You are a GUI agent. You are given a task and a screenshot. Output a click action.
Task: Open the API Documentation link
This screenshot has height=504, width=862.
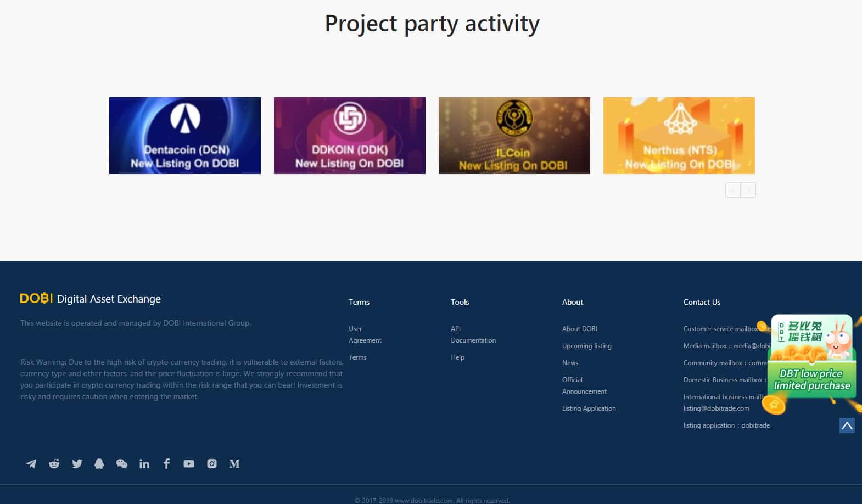coord(473,334)
